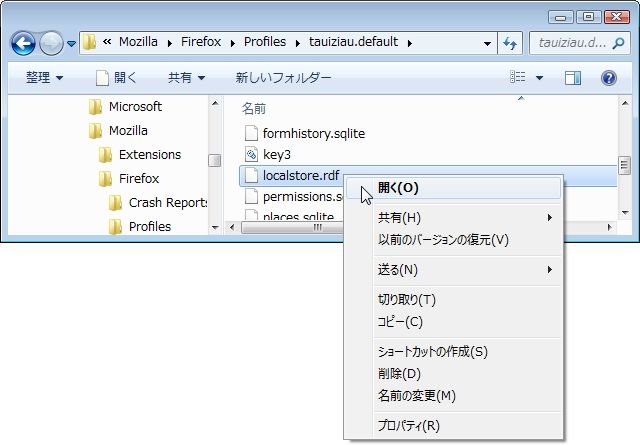The height and width of the screenshot is (445, 640).
Task: Click tauiziau.default in the address breadcrumb
Action: tap(353, 42)
